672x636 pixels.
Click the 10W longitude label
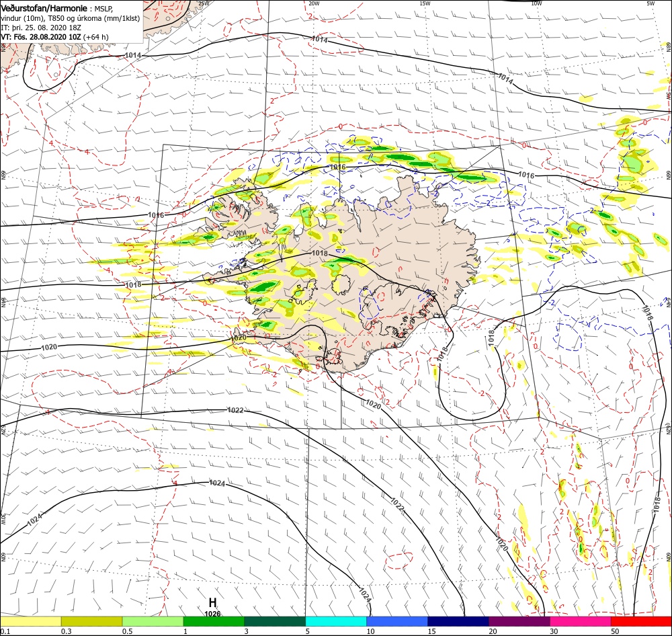pos(536,3)
